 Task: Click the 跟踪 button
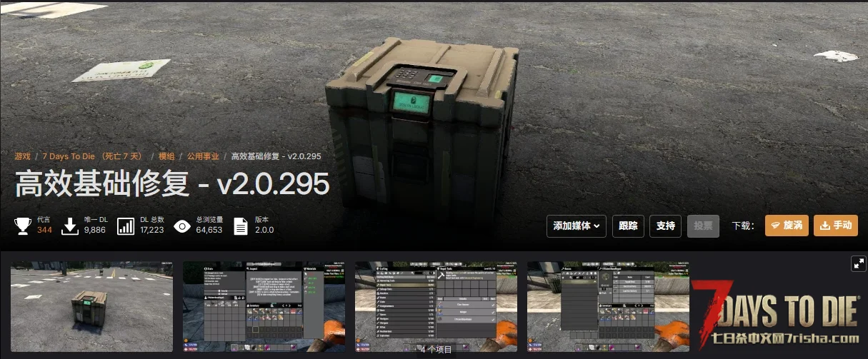tap(629, 226)
